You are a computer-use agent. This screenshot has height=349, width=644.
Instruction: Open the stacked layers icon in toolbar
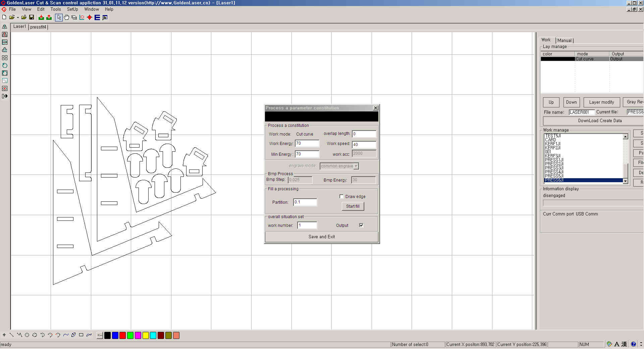74,17
